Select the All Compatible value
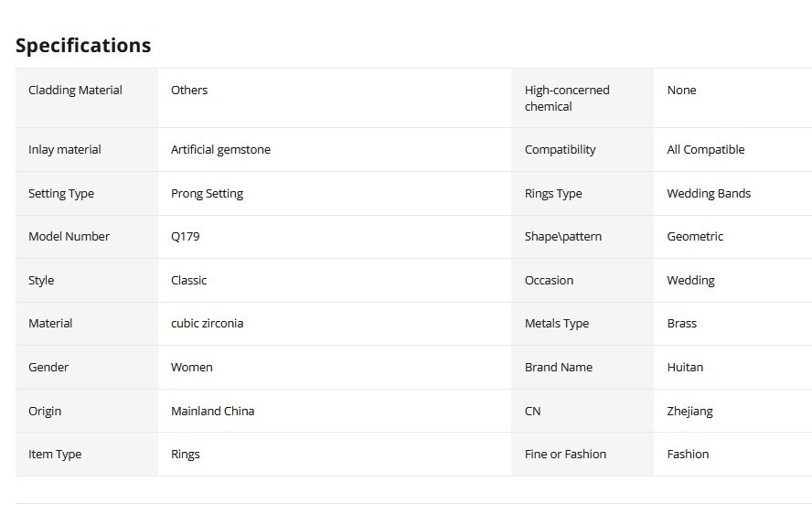The width and height of the screenshot is (812, 525). pyautogui.click(x=705, y=150)
